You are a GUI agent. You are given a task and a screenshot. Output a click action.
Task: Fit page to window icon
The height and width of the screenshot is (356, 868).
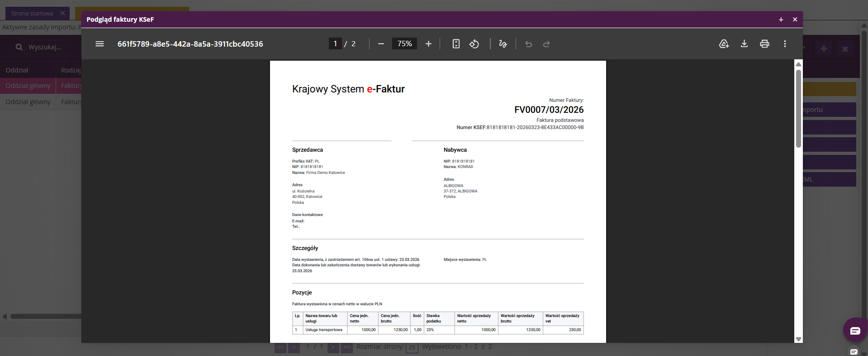(456, 44)
